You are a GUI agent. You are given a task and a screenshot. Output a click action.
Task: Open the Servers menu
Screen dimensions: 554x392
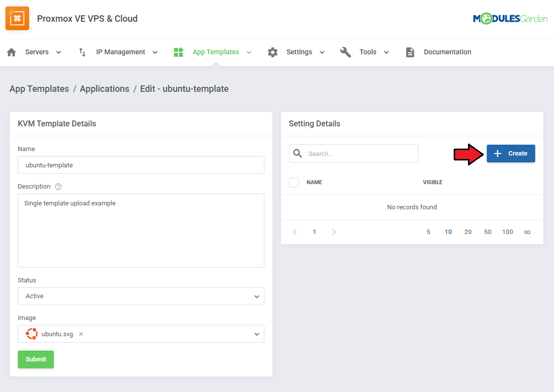pyautogui.click(x=37, y=52)
